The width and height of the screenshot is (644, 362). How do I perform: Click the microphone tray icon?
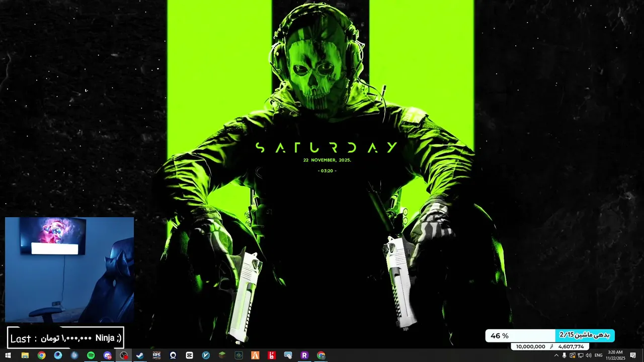[x=565, y=355]
